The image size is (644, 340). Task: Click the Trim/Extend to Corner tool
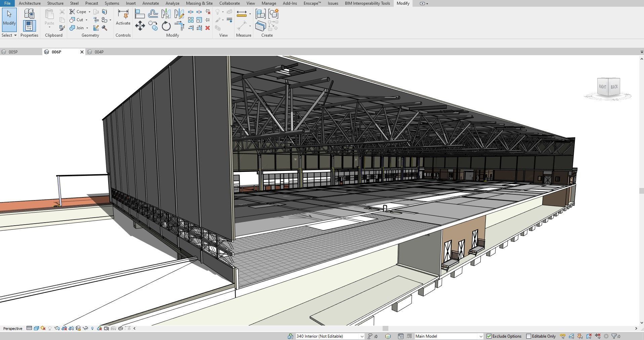click(179, 26)
